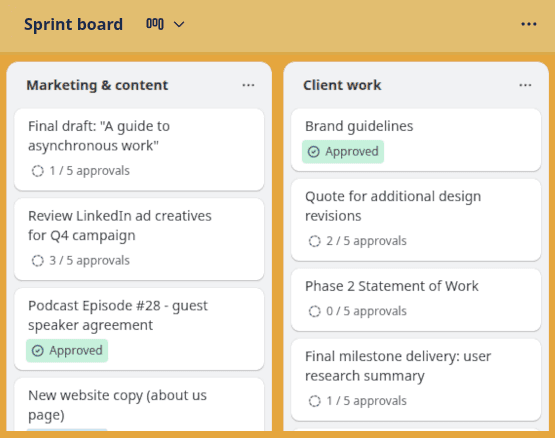This screenshot has width=555, height=438.
Task: Open the Brand guidelines card
Action: tap(416, 140)
